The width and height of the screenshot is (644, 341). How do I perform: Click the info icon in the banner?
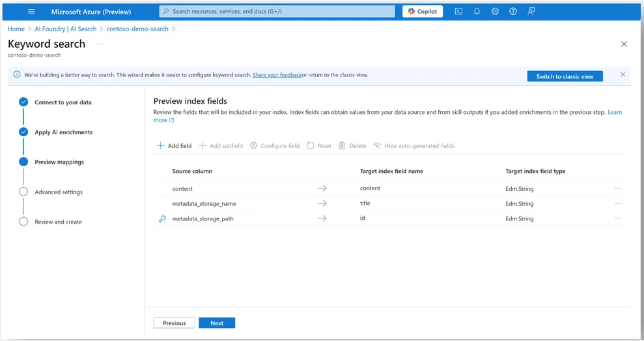pyautogui.click(x=17, y=74)
